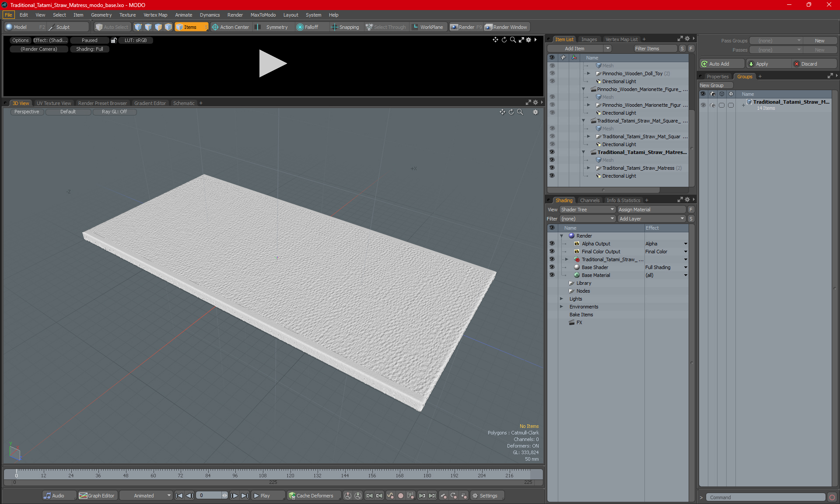Screen dimensions: 840x504
Task: Toggle visibility of Base Material layer
Action: [x=552, y=275]
